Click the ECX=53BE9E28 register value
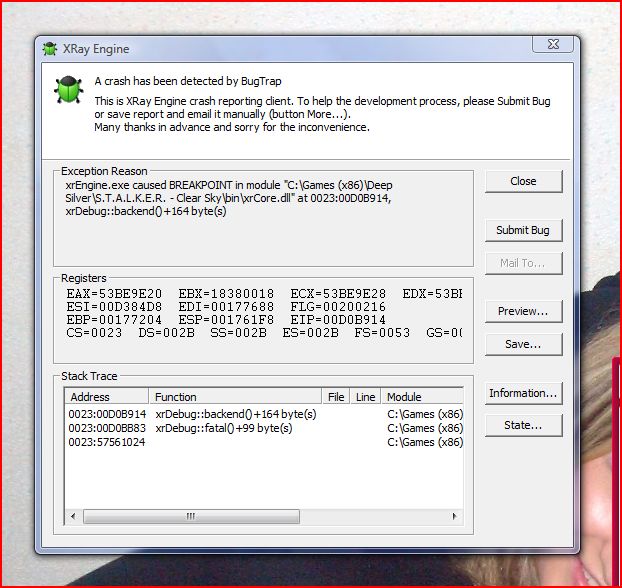Screen dimensions: 622x588 (x=338, y=294)
